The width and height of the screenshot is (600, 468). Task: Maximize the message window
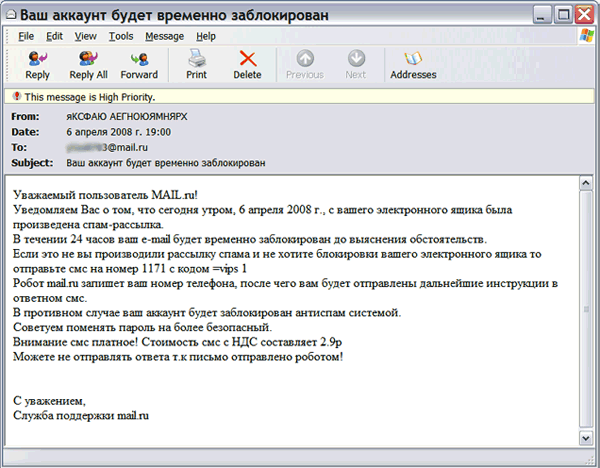coord(563,15)
